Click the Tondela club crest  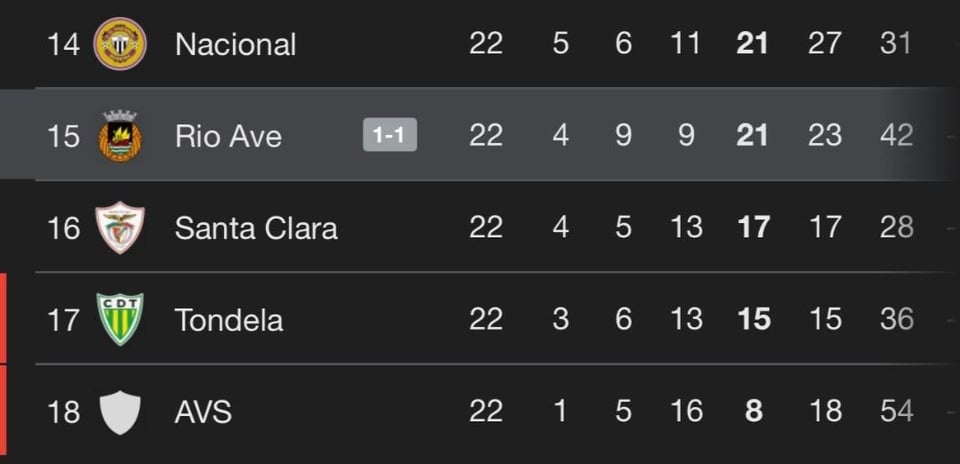pyautogui.click(x=120, y=319)
